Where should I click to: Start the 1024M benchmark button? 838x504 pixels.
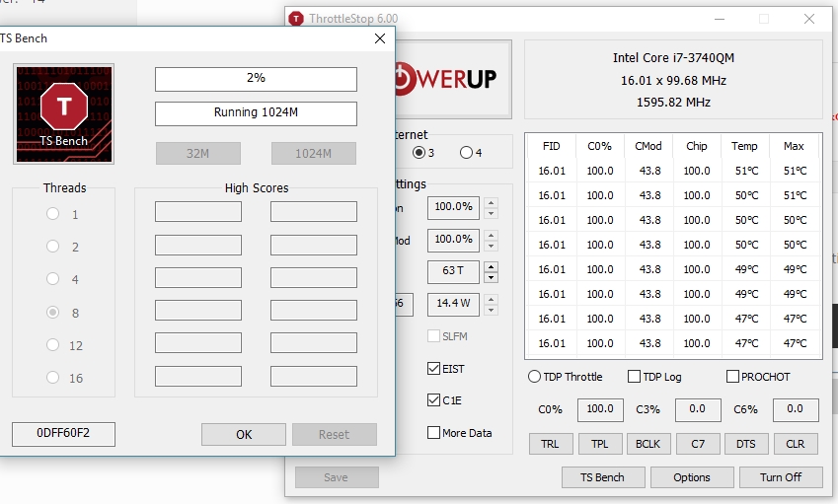click(x=313, y=154)
